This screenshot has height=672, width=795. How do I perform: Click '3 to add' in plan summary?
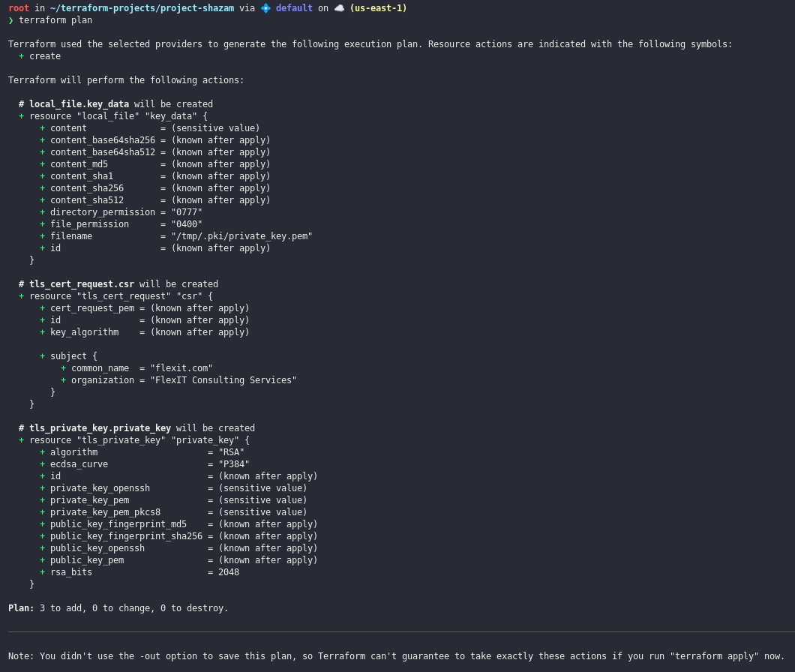(x=60, y=608)
